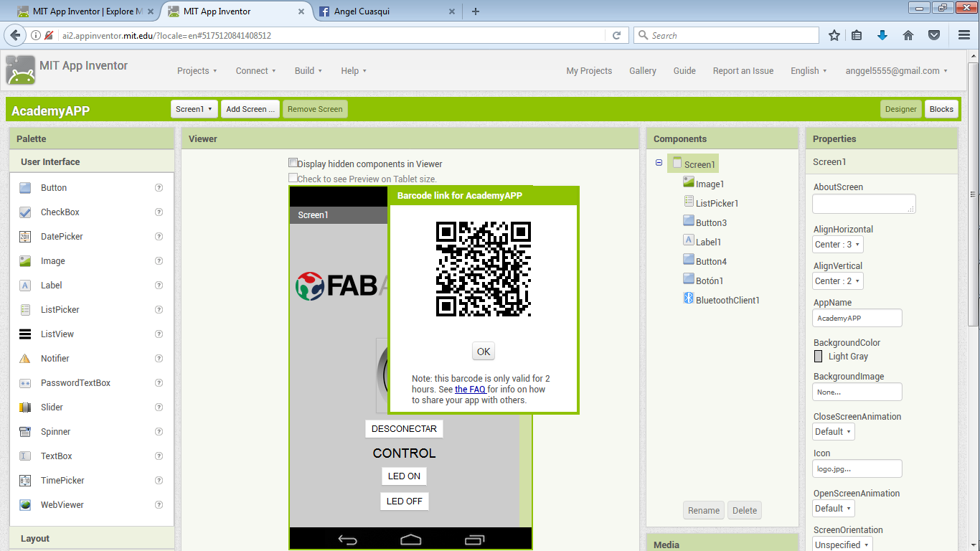This screenshot has width=980, height=551.
Task: Pick the TimePicker palette icon
Action: coord(25,481)
